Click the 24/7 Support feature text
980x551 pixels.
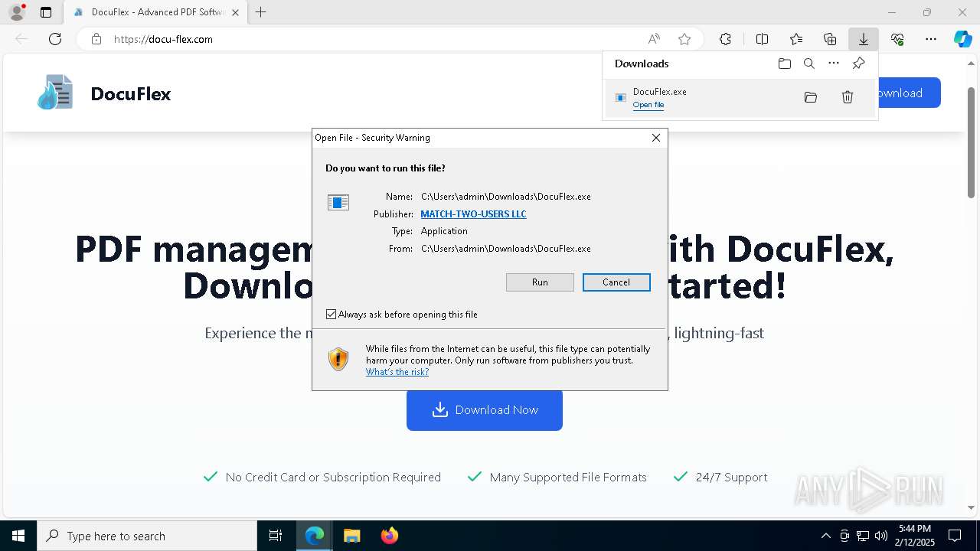(x=731, y=478)
